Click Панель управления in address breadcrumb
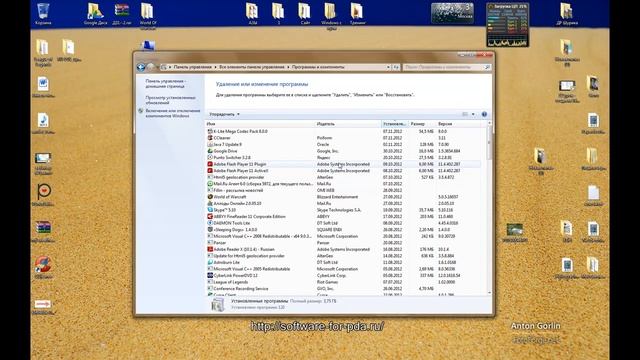The image size is (640, 360). pyautogui.click(x=193, y=67)
